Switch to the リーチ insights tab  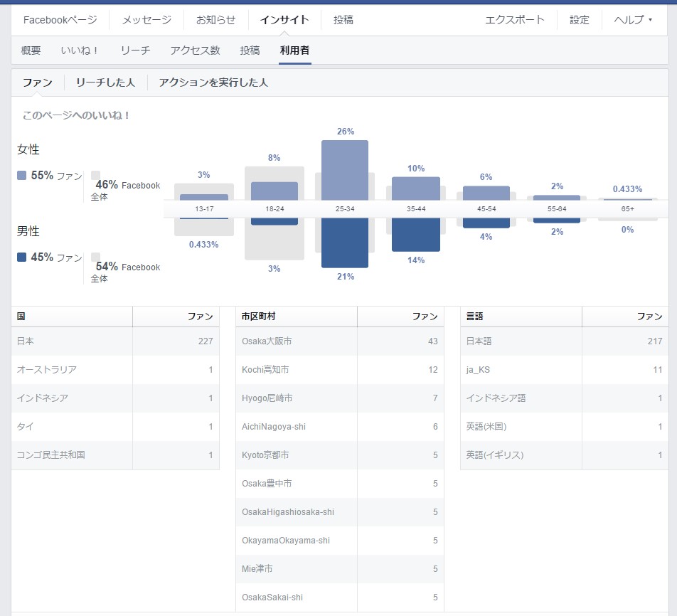(135, 51)
